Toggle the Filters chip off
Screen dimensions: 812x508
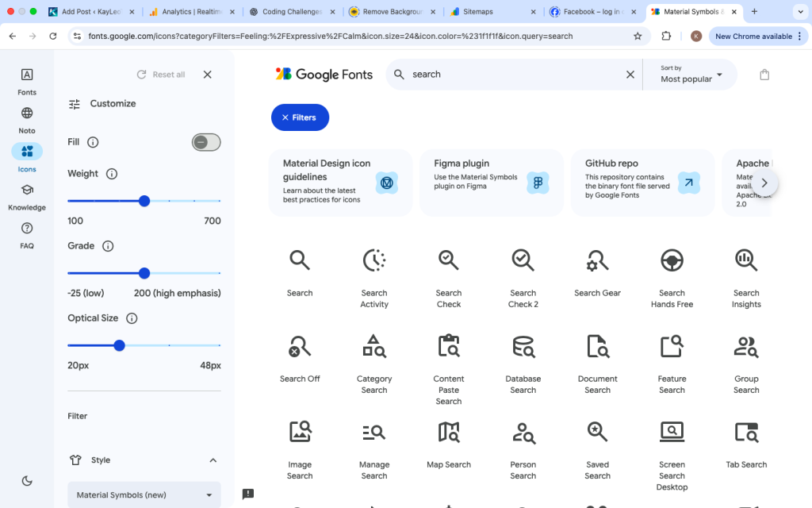click(300, 117)
